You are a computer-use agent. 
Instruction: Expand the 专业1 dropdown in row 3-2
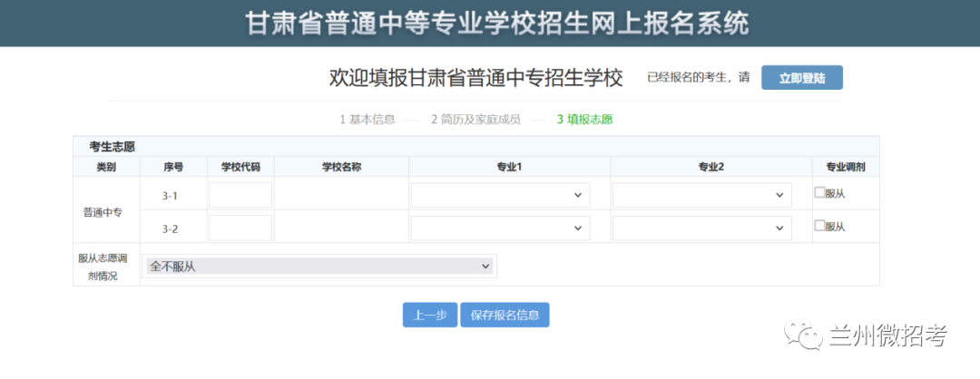(500, 228)
